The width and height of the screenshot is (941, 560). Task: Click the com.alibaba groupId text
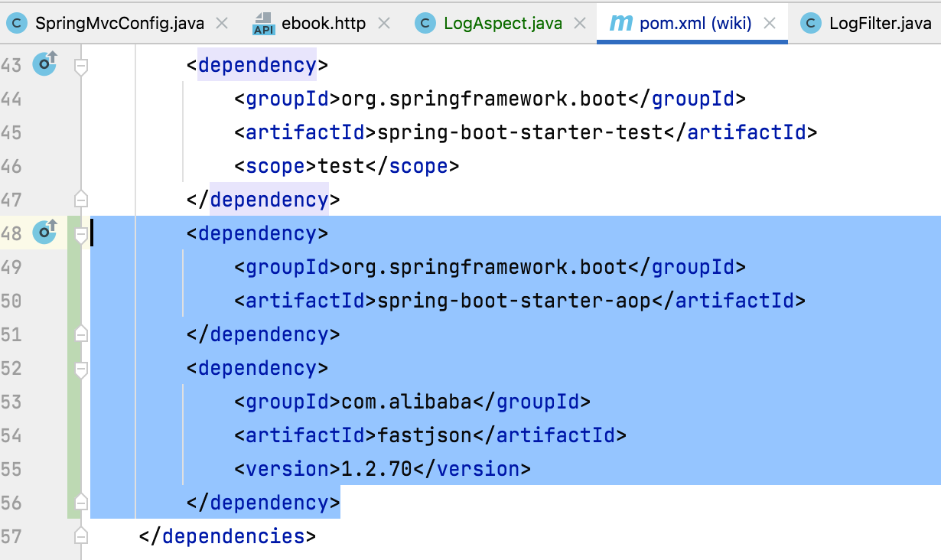(406, 402)
